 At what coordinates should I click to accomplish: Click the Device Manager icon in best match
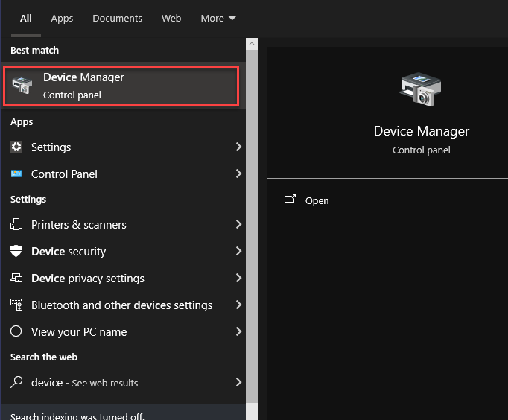point(22,86)
